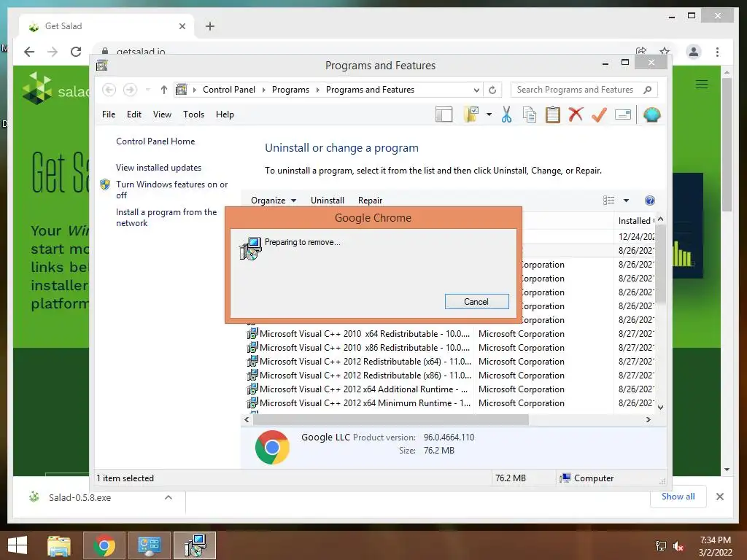Image resolution: width=747 pixels, height=560 pixels.
Task: Click the blue Help question mark icon
Action: (650, 201)
